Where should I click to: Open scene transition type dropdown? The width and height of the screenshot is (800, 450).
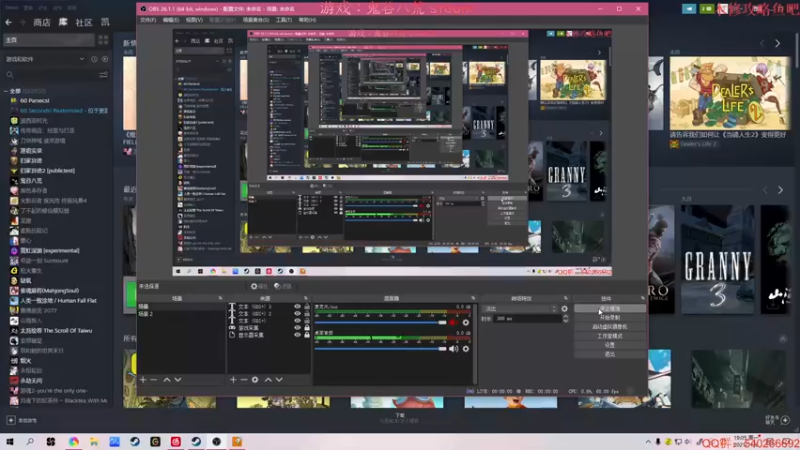click(520, 309)
